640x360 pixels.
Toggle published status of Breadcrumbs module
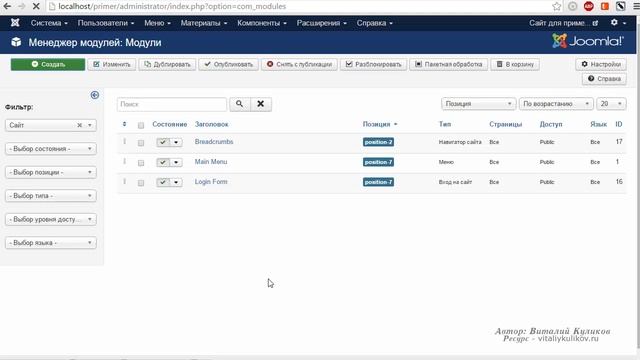pyautogui.click(x=163, y=142)
